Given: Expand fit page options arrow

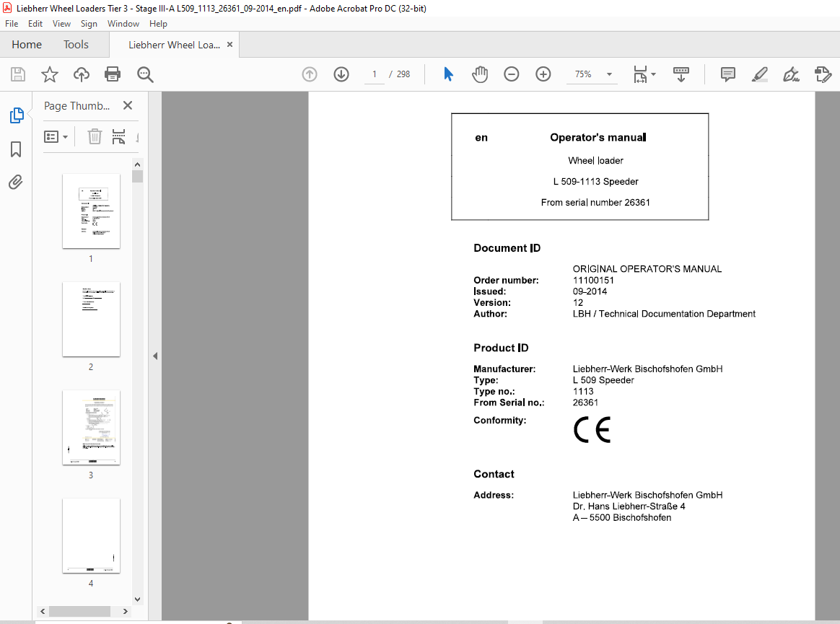Looking at the screenshot, I should tap(653, 74).
